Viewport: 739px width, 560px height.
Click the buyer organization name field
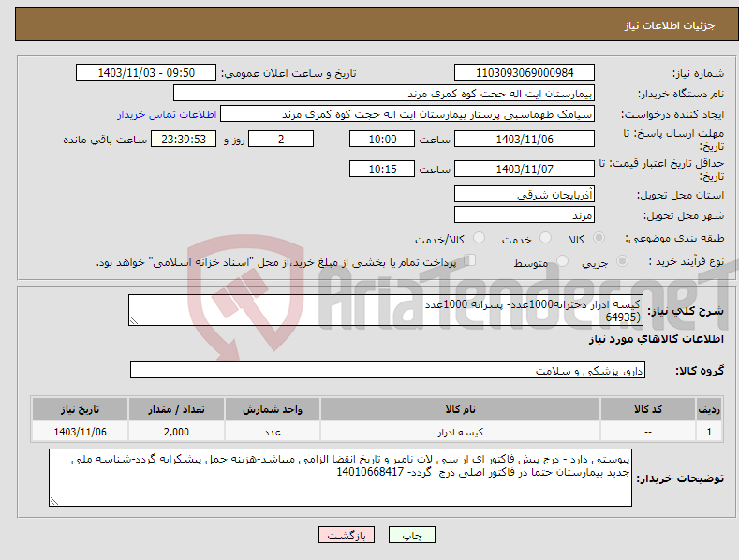tap(384, 94)
